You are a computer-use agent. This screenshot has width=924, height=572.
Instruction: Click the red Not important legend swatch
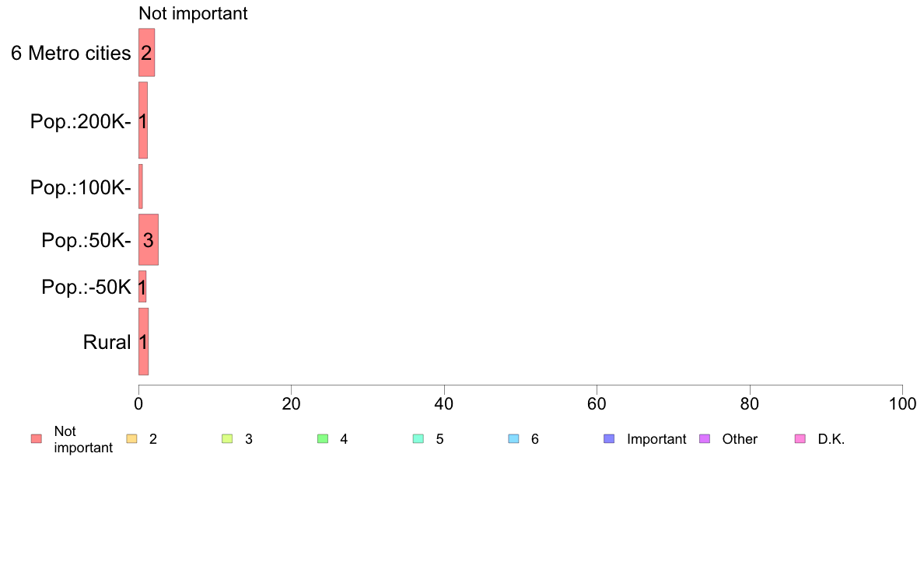coord(37,439)
